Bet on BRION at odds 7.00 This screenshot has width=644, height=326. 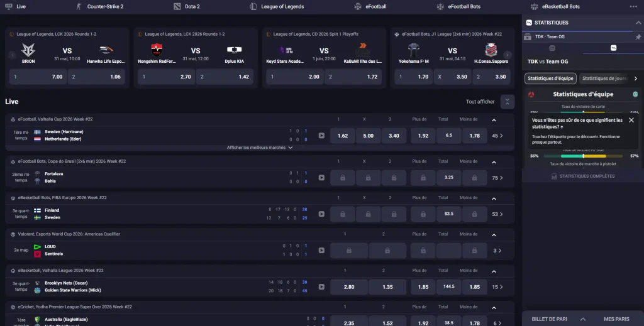[x=38, y=77]
